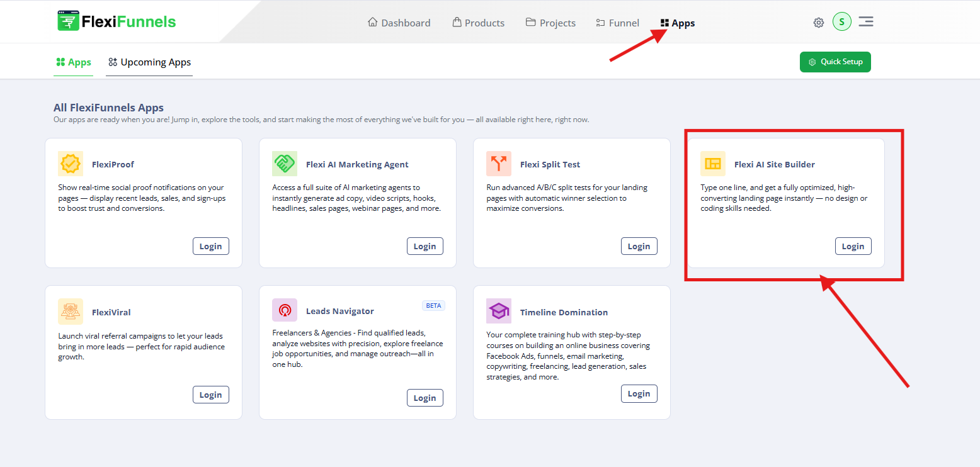
Task: Click the Products bag icon
Action: 457,22
